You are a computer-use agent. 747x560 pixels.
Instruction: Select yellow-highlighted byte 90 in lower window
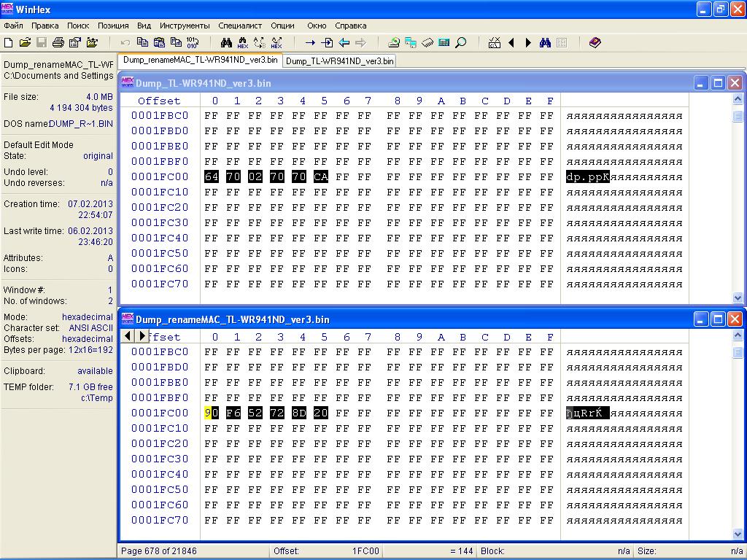[211, 413]
